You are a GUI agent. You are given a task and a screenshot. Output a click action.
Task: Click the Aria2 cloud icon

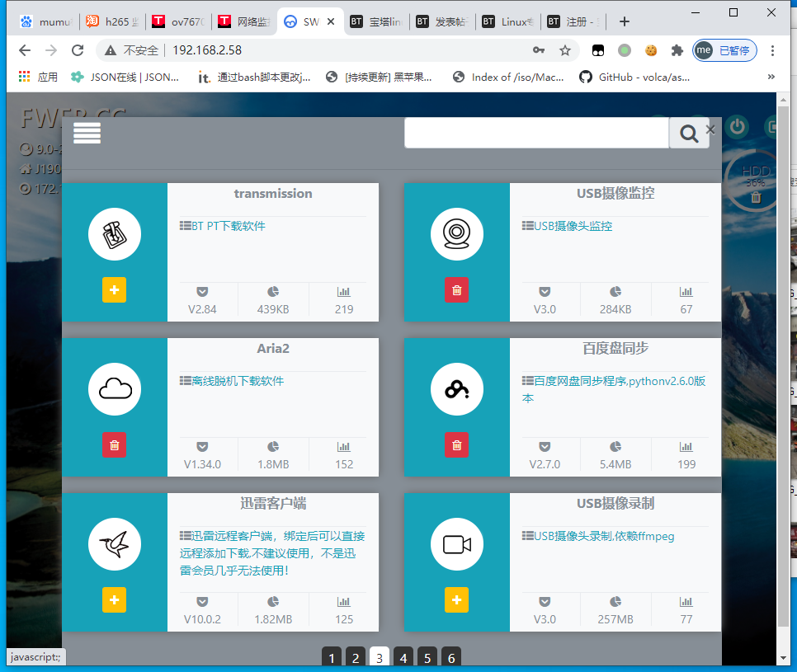115,389
